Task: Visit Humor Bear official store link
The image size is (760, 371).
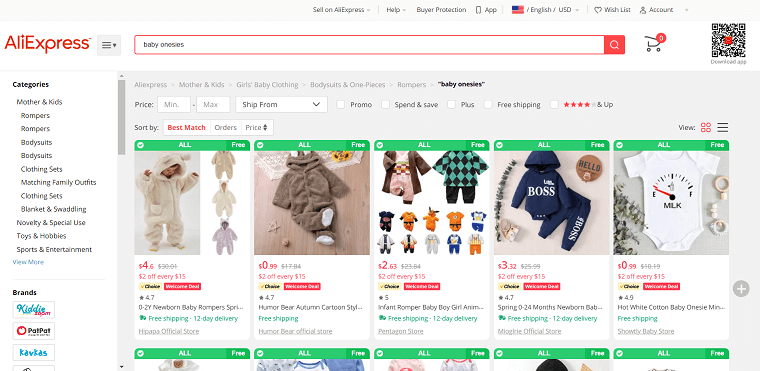Action: point(295,331)
